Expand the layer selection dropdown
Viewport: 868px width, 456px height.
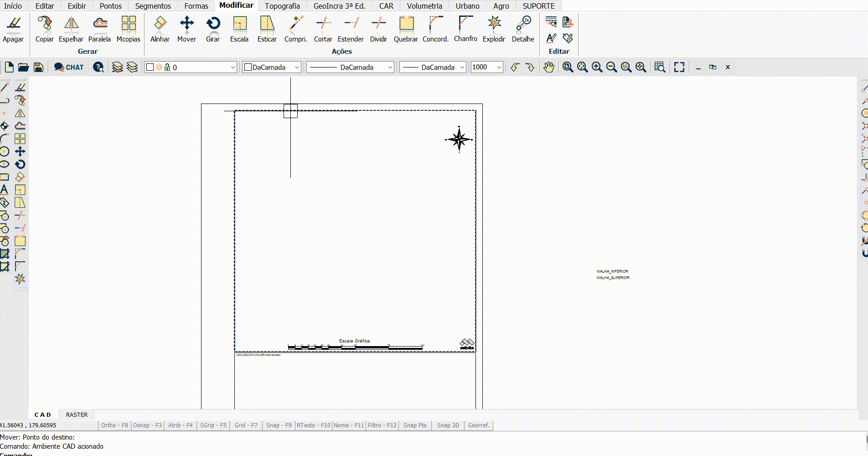coord(232,67)
